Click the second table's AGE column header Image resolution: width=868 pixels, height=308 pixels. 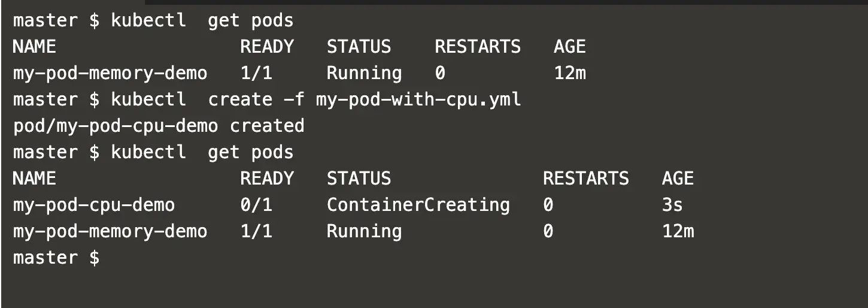click(x=678, y=179)
